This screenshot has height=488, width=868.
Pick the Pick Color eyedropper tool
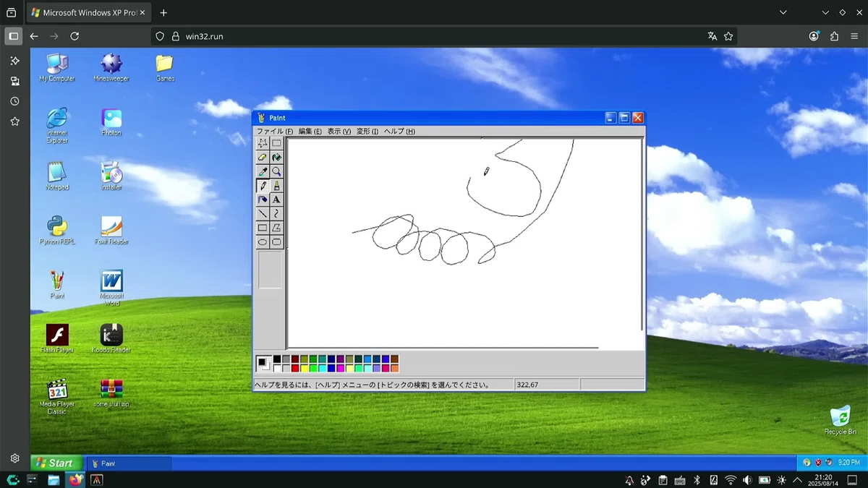click(x=263, y=171)
